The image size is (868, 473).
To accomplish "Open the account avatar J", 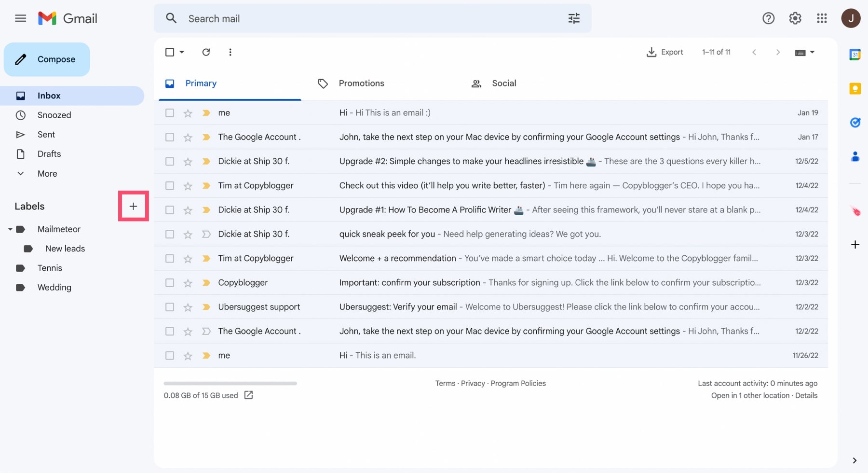I will click(851, 18).
